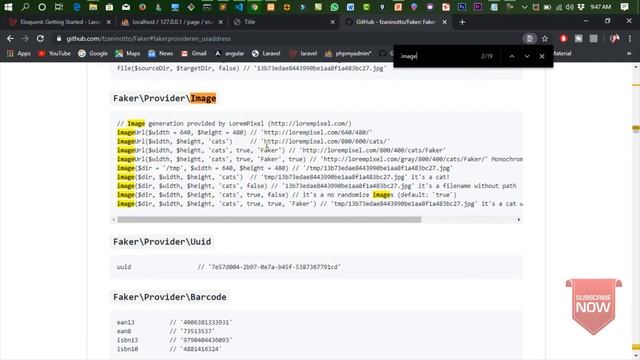Click the left arrow of code scrollbar

(x=114, y=220)
